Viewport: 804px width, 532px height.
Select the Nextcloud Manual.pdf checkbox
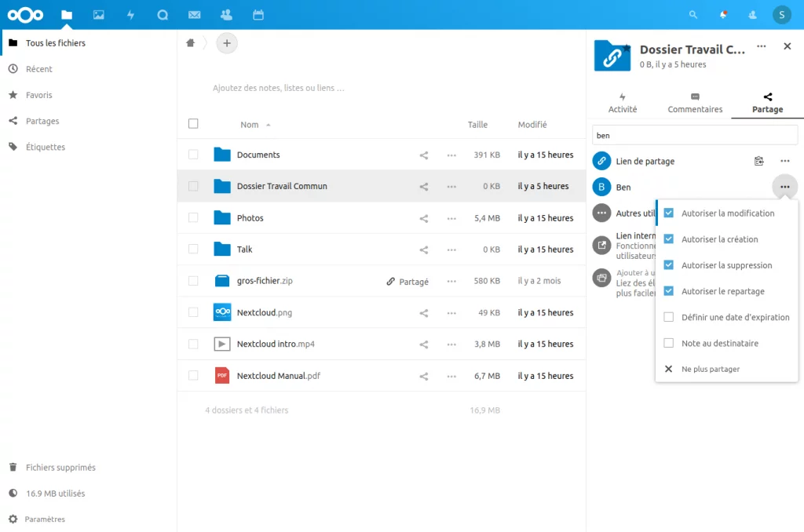(193, 376)
